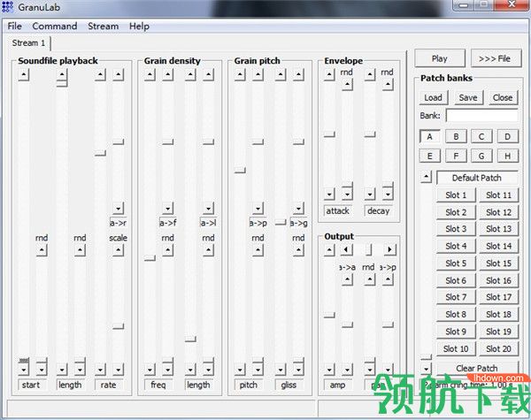Screen dimensions: 531x420
Task: Click up arrow of soundfile rate slider
Action: click(100, 74)
